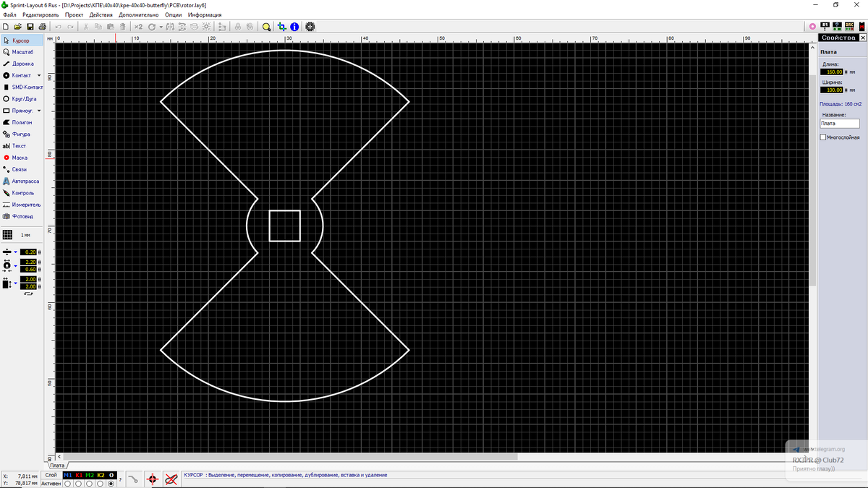The height and width of the screenshot is (488, 868).
Task: Open a file using folder icon
Action: tap(17, 27)
